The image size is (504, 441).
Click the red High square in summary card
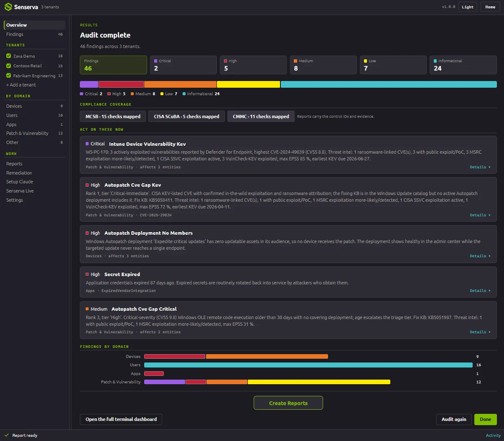[226, 61]
